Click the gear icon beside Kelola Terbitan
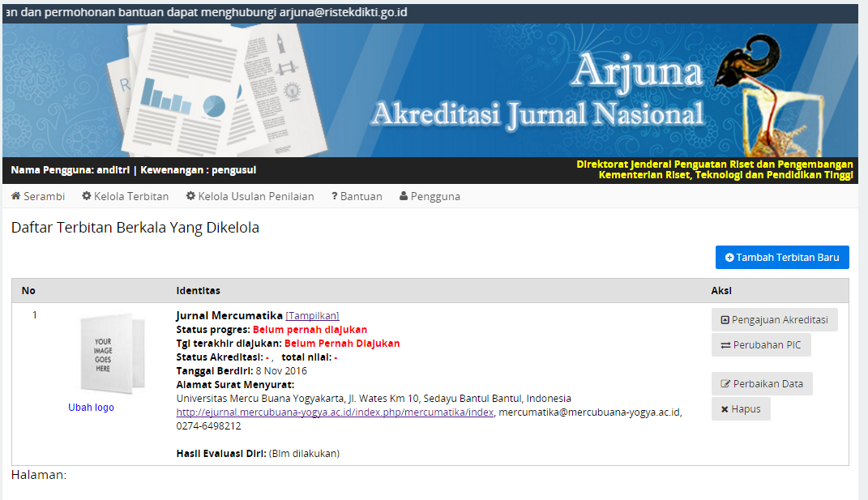 coord(87,196)
